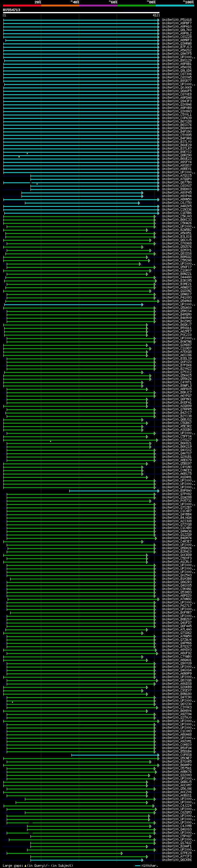Open hit UniRef100_C1N336

pyautogui.click(x=177, y=209)
